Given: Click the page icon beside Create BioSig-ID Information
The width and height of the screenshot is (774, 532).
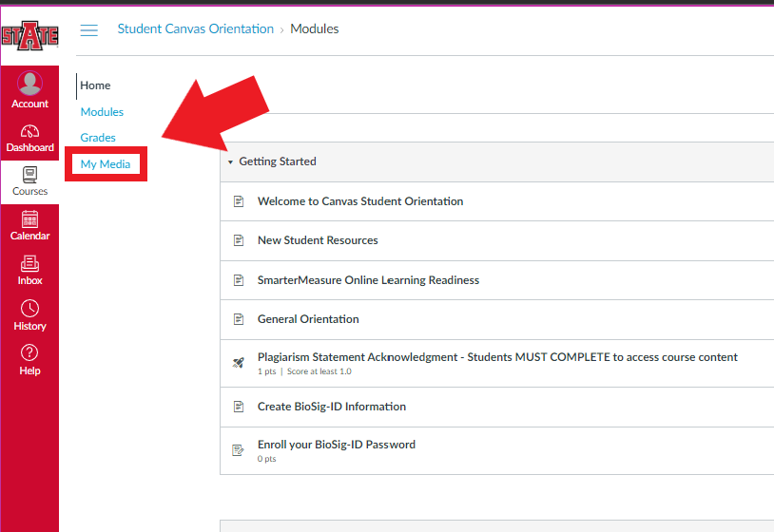Looking at the screenshot, I should coord(239,407).
